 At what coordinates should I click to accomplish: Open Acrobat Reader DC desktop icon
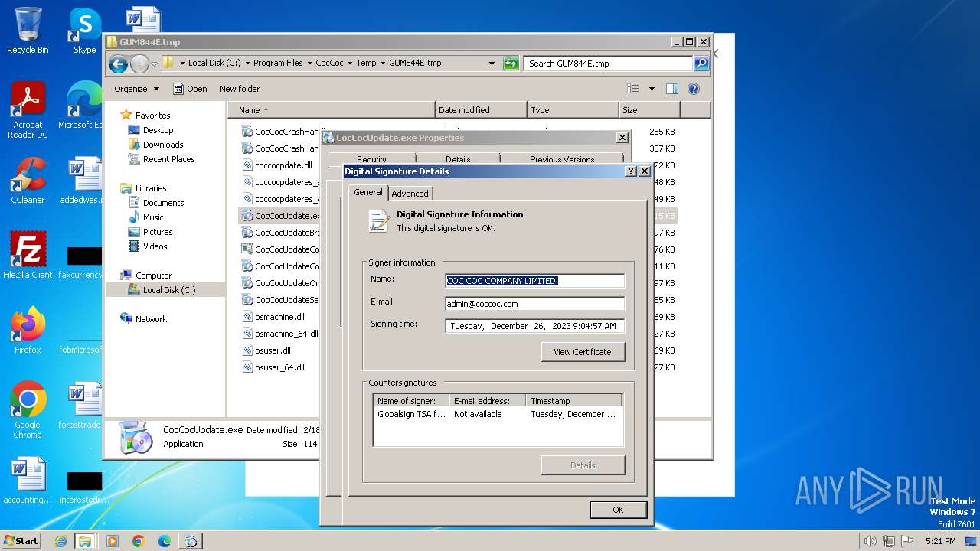28,111
